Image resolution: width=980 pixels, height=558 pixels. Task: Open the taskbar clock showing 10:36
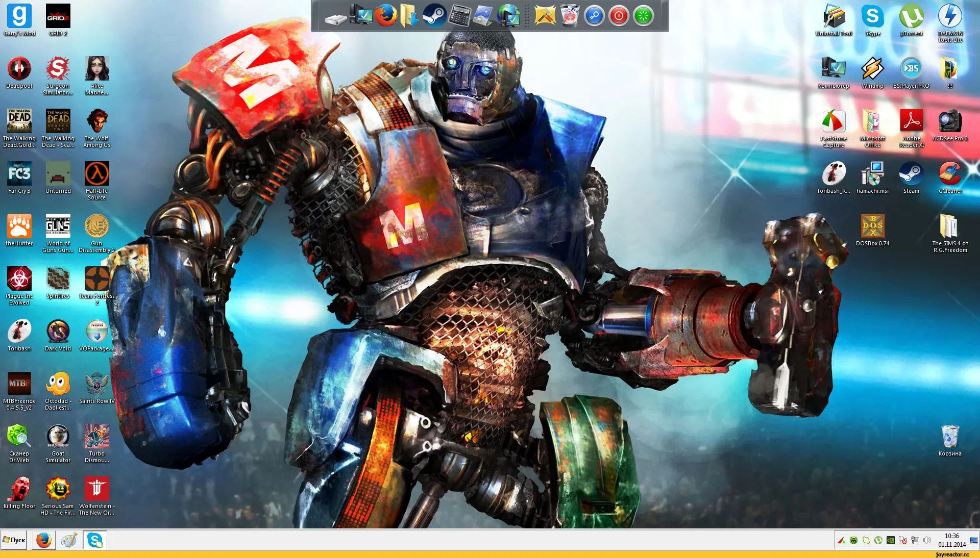pyautogui.click(x=952, y=540)
